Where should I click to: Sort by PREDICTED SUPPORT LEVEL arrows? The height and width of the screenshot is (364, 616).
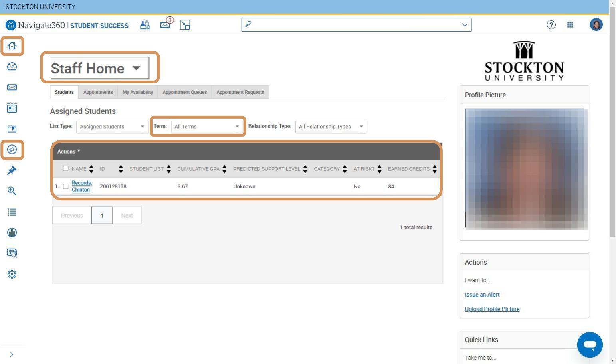(x=305, y=169)
